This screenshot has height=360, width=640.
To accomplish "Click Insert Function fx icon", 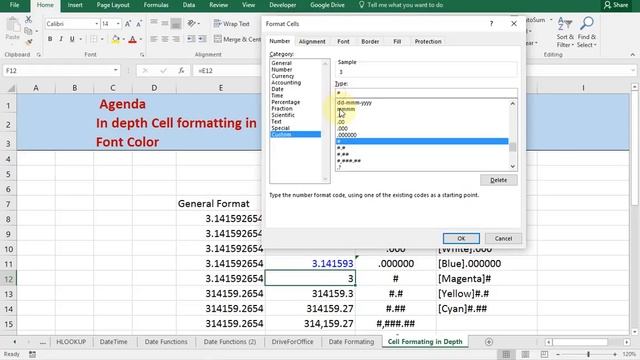I will pos(181,71).
